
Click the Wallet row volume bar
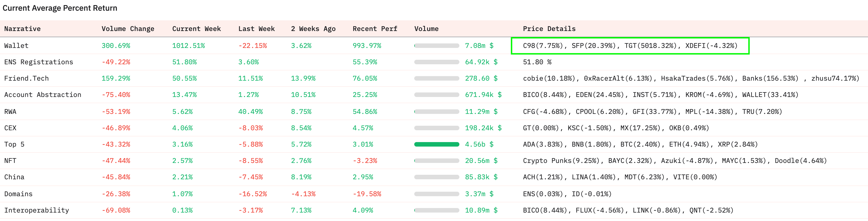point(436,46)
